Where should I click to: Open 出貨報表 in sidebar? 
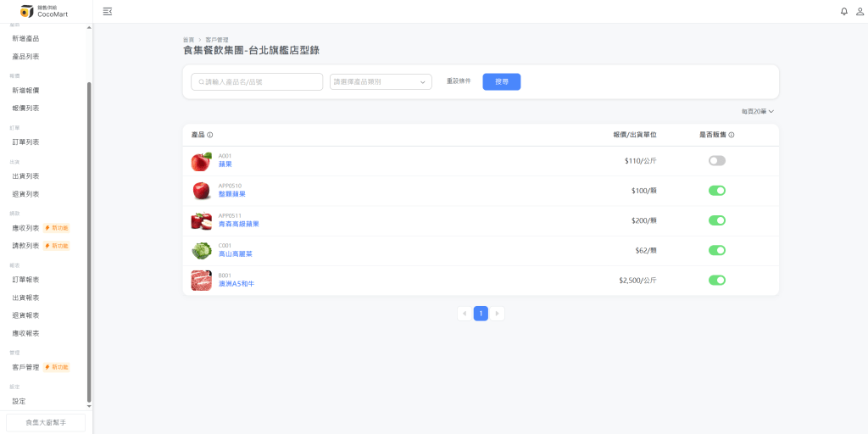pyautogui.click(x=25, y=298)
